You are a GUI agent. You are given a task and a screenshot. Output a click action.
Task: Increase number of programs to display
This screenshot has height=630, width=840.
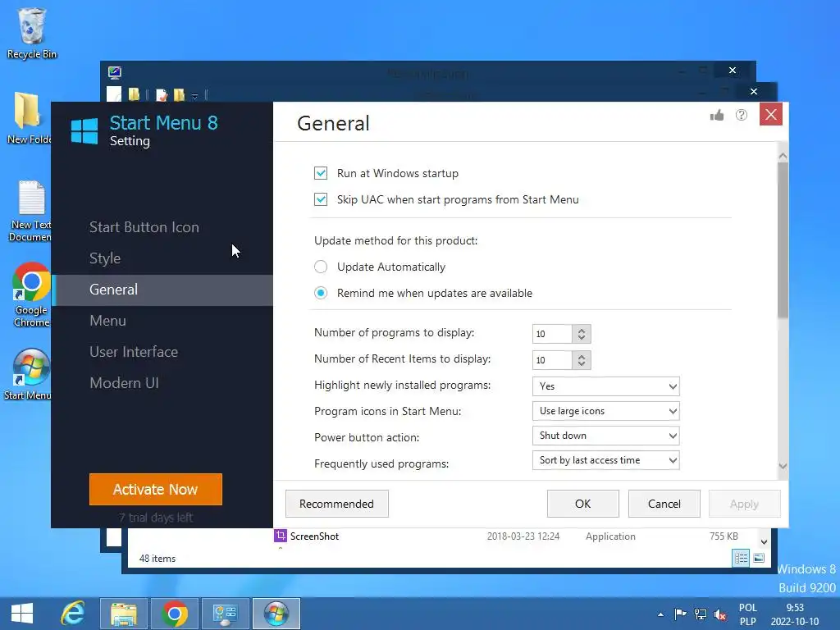[x=582, y=330]
